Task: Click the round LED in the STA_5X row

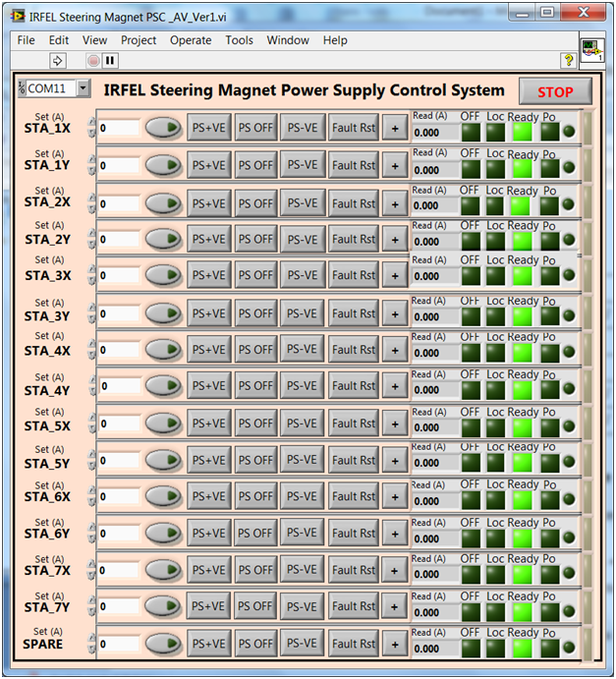Action: pos(569,426)
